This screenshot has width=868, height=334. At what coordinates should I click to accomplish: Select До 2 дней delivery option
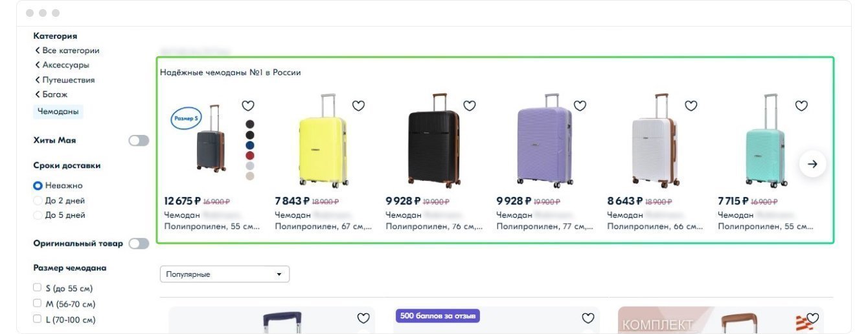[38, 200]
